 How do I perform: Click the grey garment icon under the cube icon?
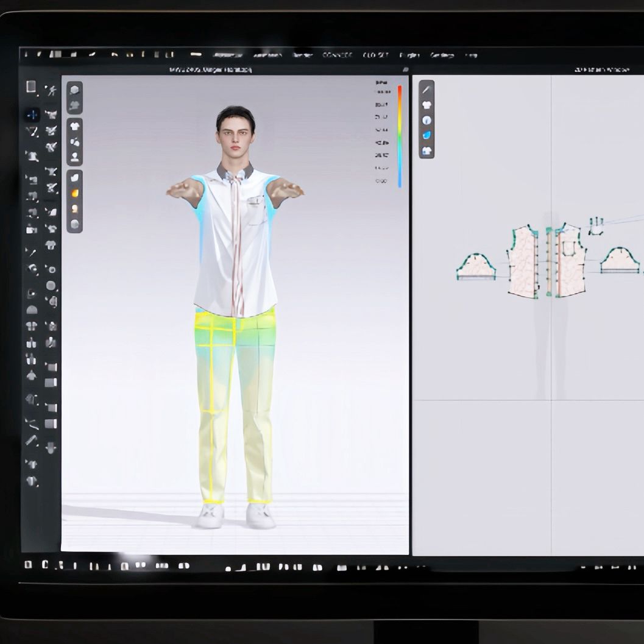click(x=74, y=106)
